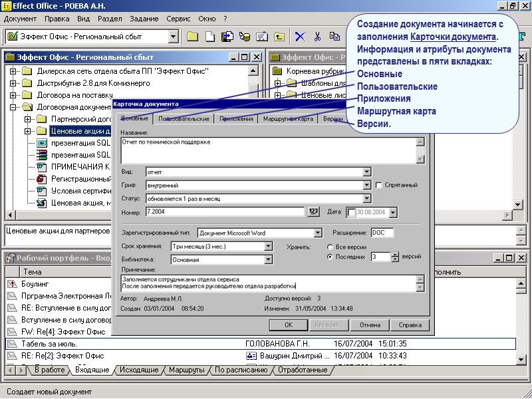Click the Справка button
The height and width of the screenshot is (399, 532).
410,325
